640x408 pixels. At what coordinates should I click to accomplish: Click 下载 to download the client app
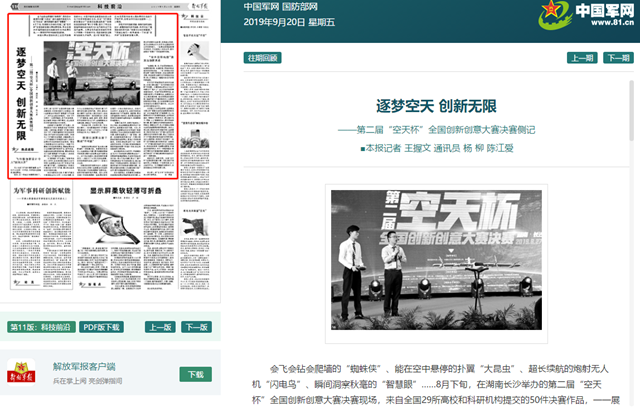(x=194, y=373)
